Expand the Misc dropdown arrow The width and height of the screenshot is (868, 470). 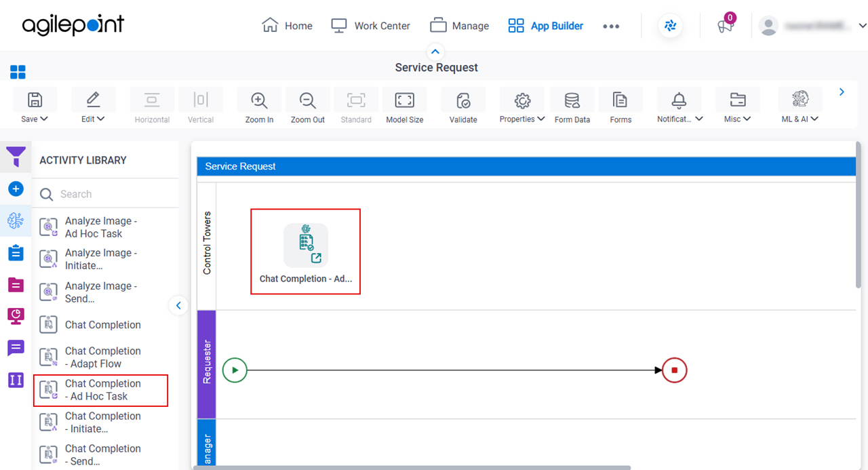747,119
